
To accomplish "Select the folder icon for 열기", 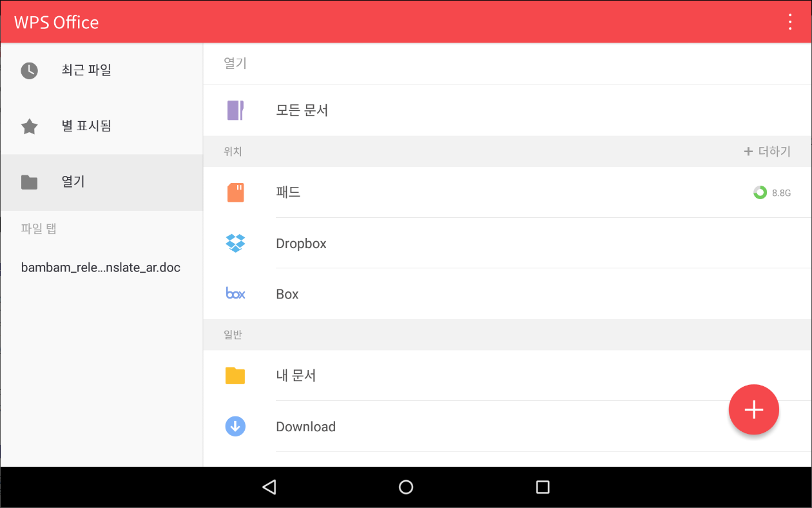I will coord(29,182).
